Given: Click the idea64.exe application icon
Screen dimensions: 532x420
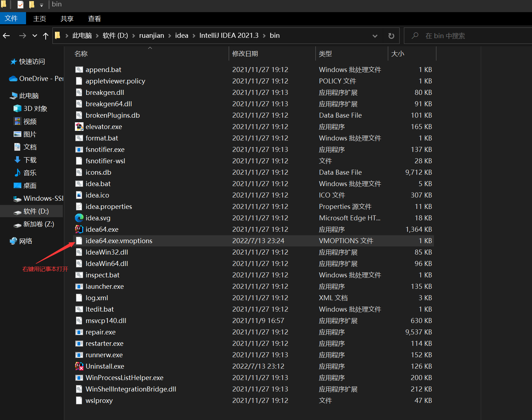Looking at the screenshot, I should pos(79,229).
